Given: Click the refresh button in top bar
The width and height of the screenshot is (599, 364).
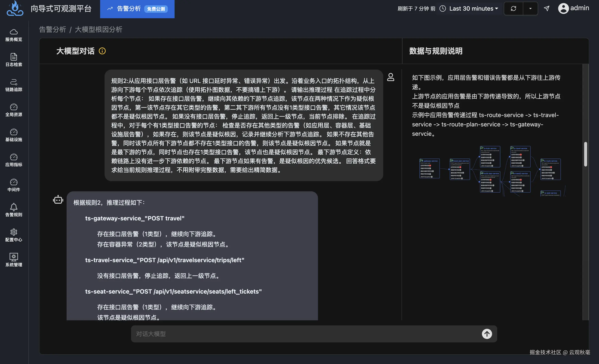Looking at the screenshot, I should (x=513, y=9).
